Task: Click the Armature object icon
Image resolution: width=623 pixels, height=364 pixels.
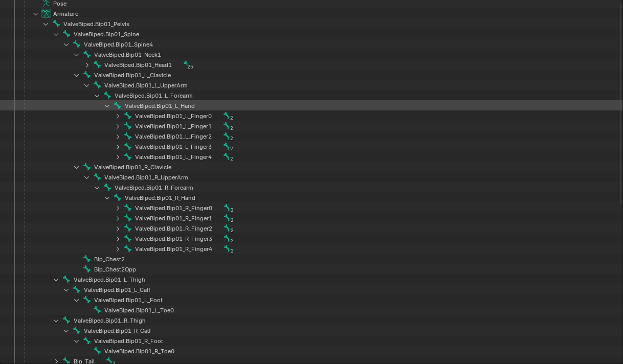Action: pos(46,14)
